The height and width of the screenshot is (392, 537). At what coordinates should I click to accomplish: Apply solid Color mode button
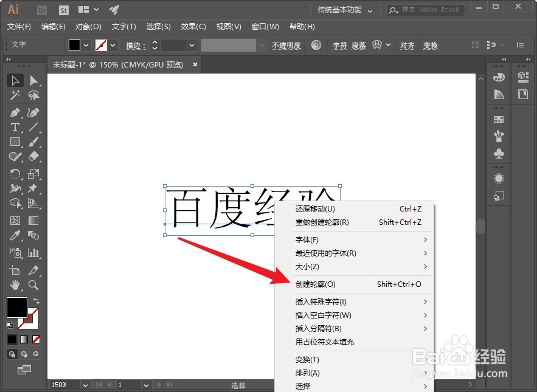coord(12,339)
